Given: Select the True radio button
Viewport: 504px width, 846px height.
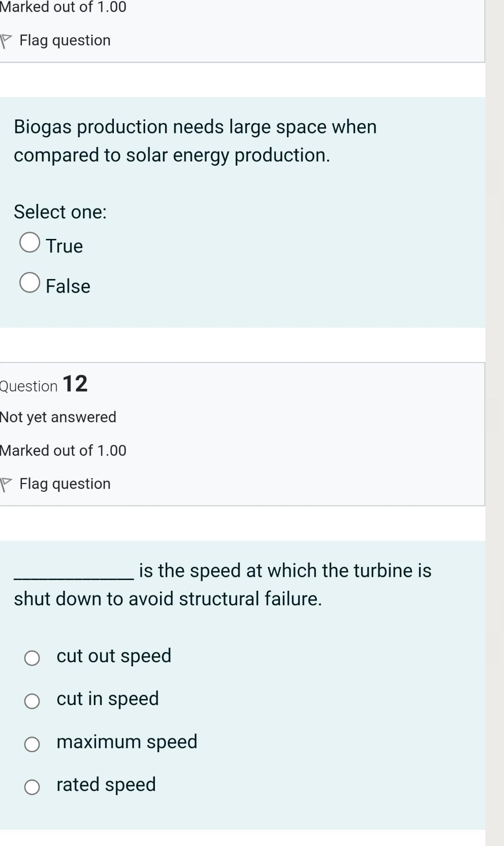Looking at the screenshot, I should (x=29, y=243).
